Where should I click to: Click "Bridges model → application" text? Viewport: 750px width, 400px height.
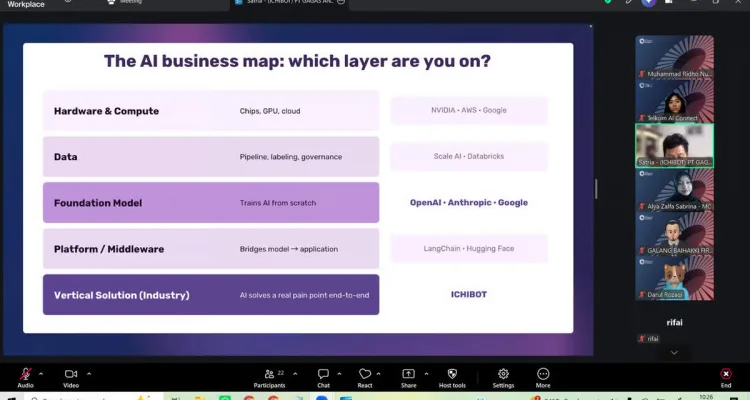pyautogui.click(x=289, y=249)
